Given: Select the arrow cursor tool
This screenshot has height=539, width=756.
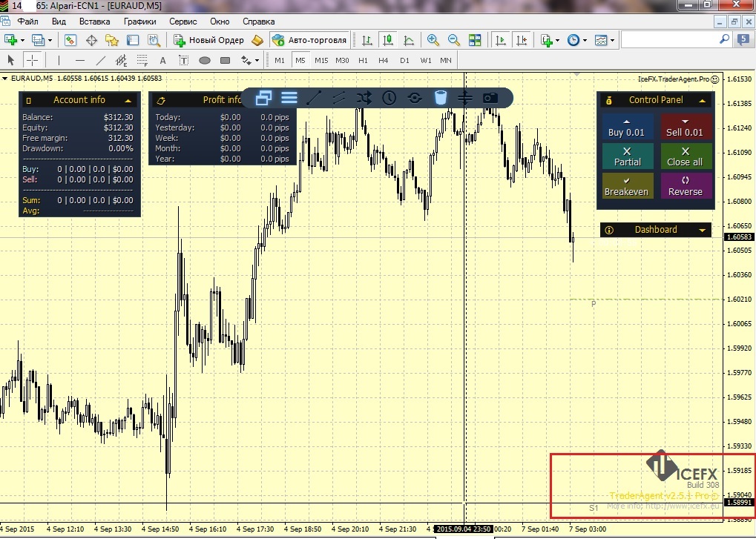Looking at the screenshot, I should pos(11,60).
